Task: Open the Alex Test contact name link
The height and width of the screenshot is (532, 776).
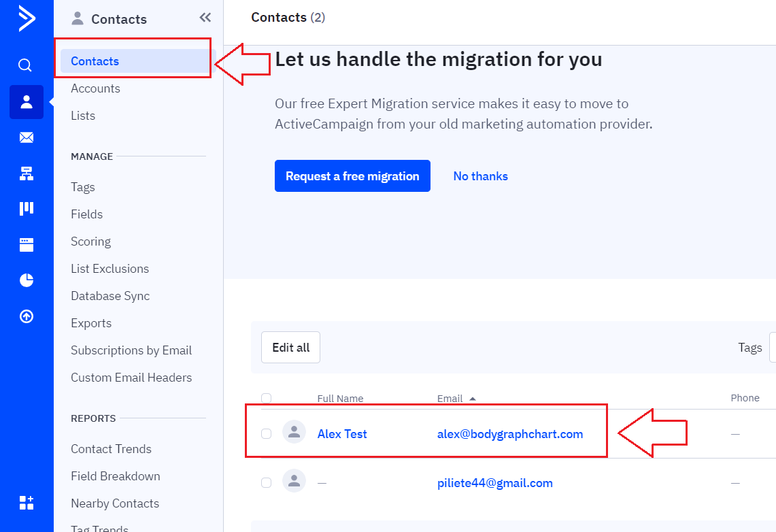Action: pyautogui.click(x=342, y=434)
